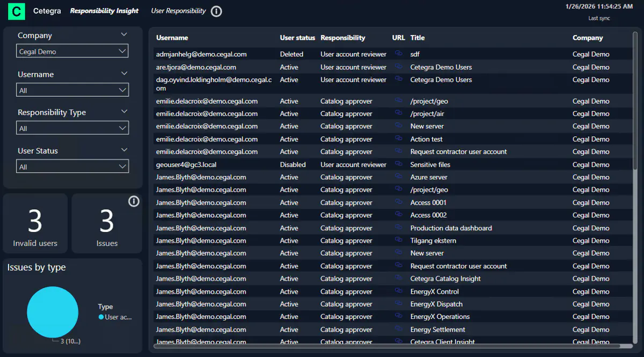The width and height of the screenshot is (644, 357).
Task: Click the cyan pie chart segment
Action: [x=53, y=312]
